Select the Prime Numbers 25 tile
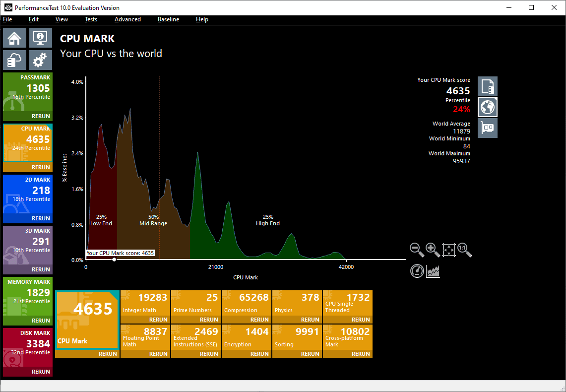Viewport: 566px width, 392px height. pos(195,303)
